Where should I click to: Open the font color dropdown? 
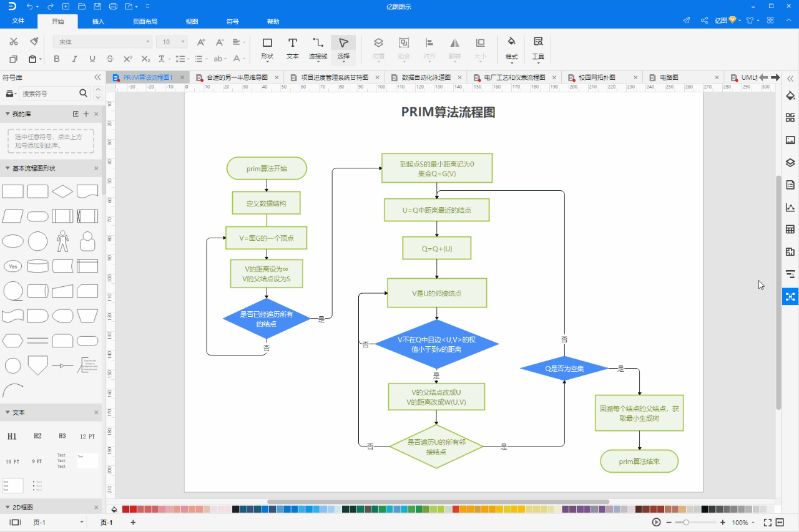[x=239, y=59]
